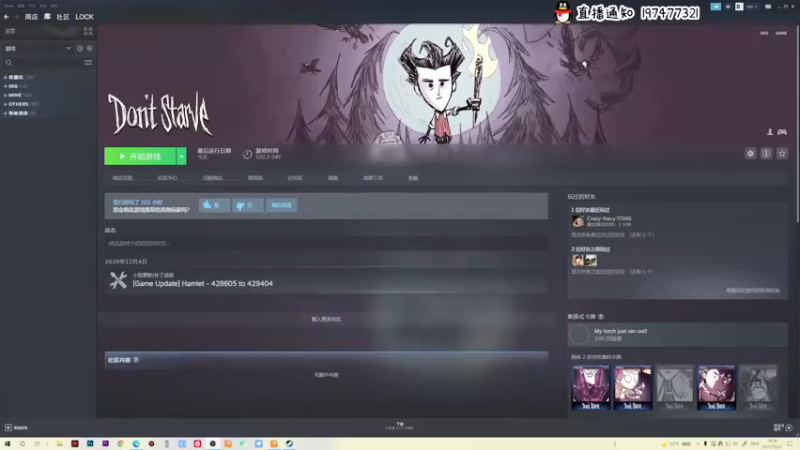The width and height of the screenshot is (800, 450).
Task: Click the 社区内容 help question mark
Action: pos(136,360)
